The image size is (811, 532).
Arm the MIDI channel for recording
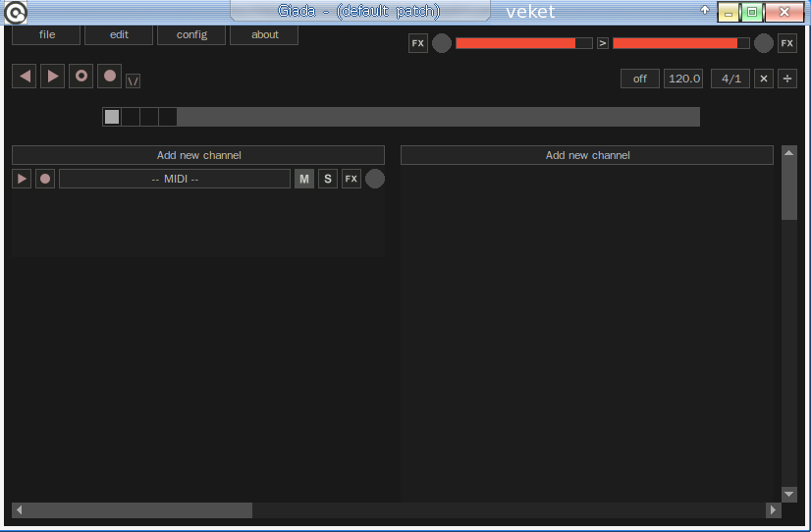45,179
